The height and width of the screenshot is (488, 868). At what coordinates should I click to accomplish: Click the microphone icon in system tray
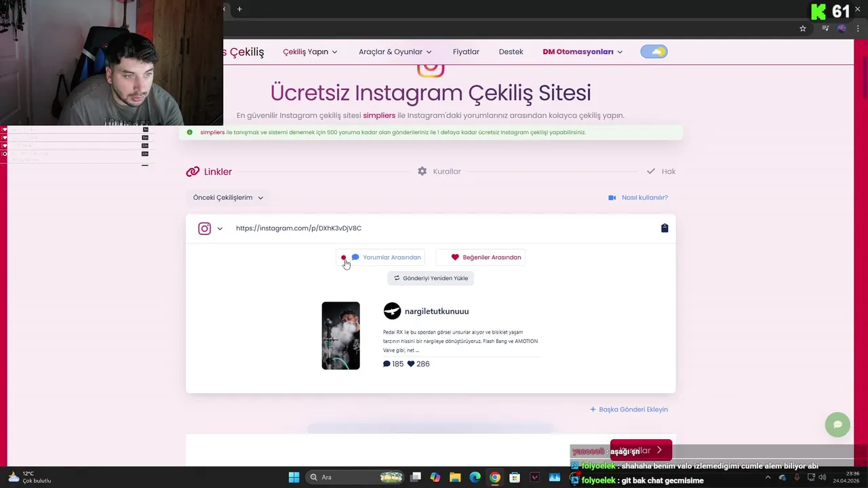coord(797,477)
